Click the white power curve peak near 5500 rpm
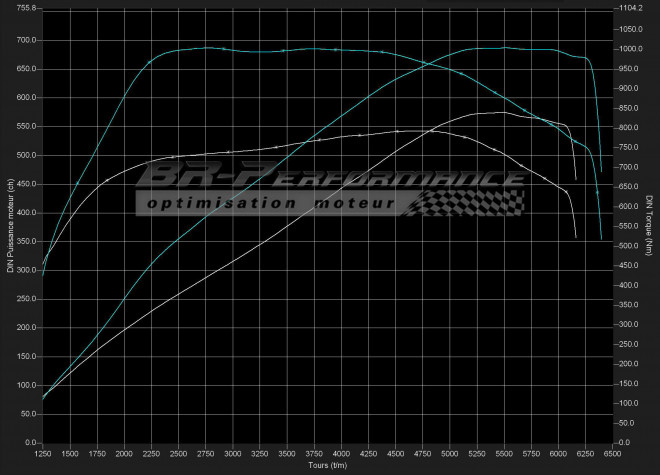 pyautogui.click(x=504, y=113)
